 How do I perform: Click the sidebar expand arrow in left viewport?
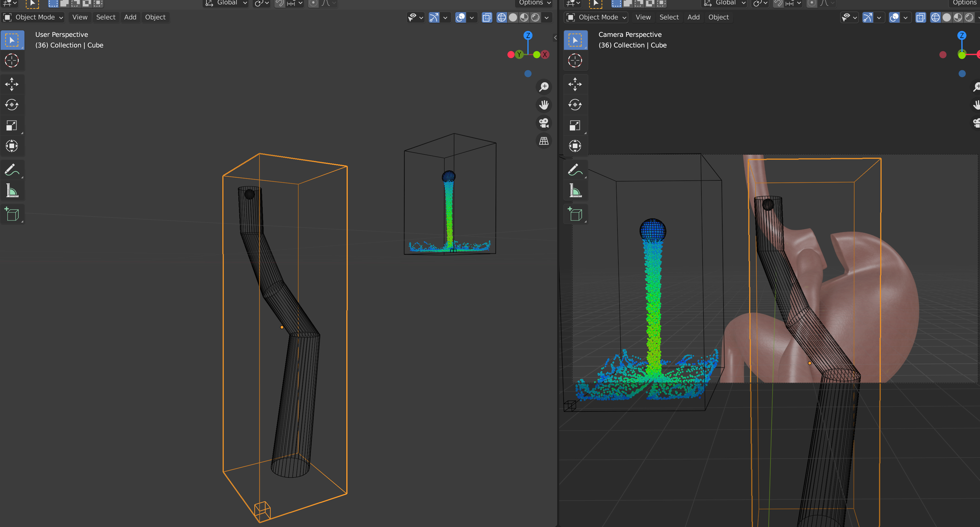coord(555,37)
